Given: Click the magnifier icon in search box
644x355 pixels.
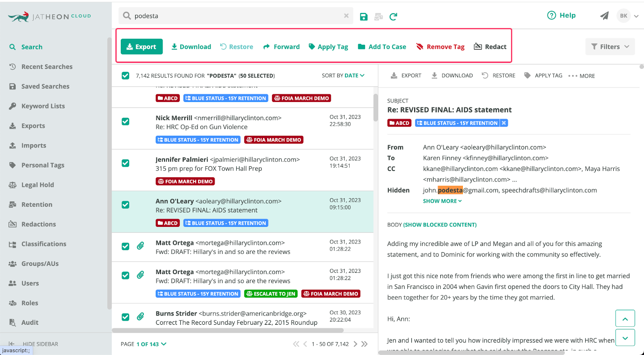Looking at the screenshot, I should coord(127,16).
